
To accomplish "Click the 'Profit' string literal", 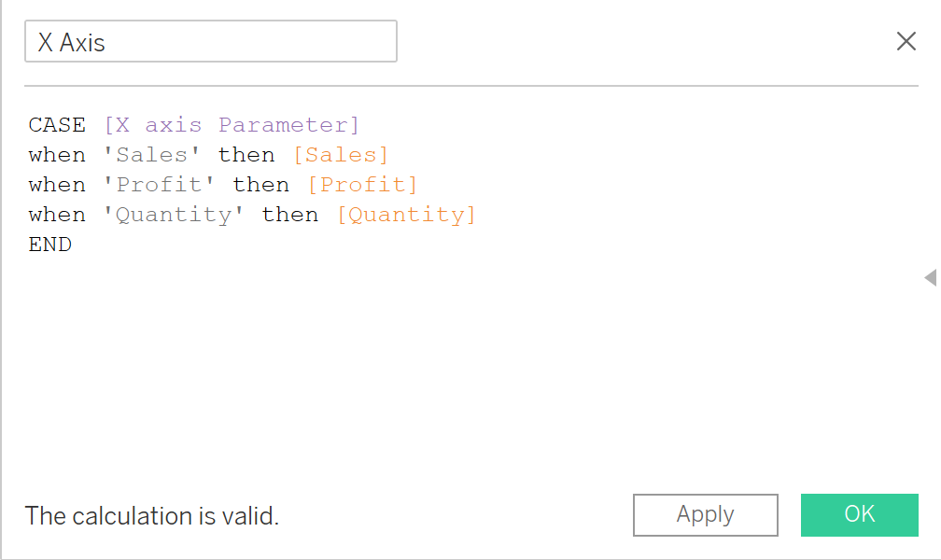I will (x=159, y=185).
